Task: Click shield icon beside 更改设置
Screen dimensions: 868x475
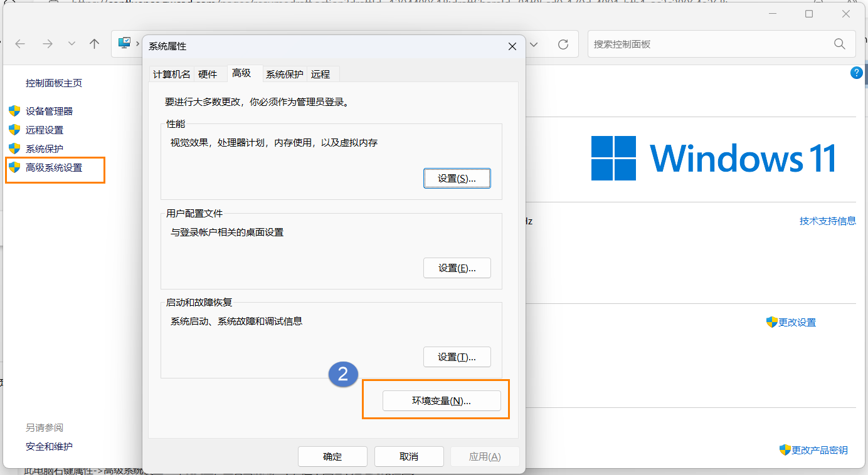Action: (772, 321)
